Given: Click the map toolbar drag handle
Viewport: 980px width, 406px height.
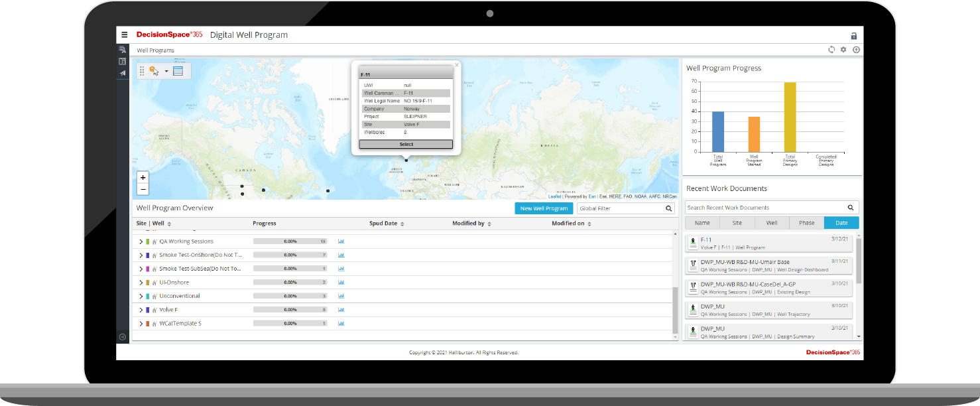Looking at the screenshot, I should pyautogui.click(x=142, y=71).
